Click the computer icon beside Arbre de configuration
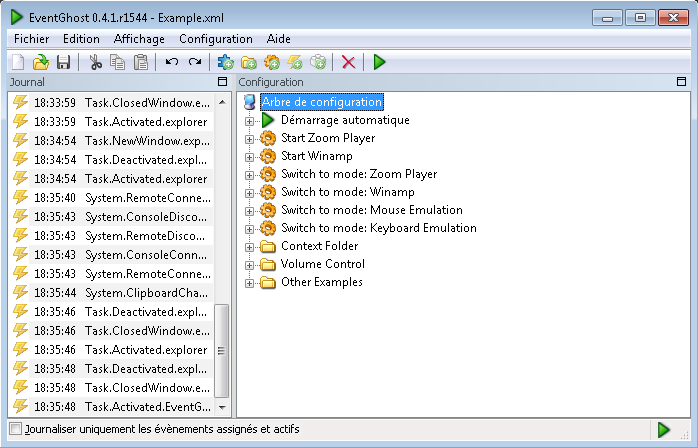This screenshot has height=448, width=698. 250,102
